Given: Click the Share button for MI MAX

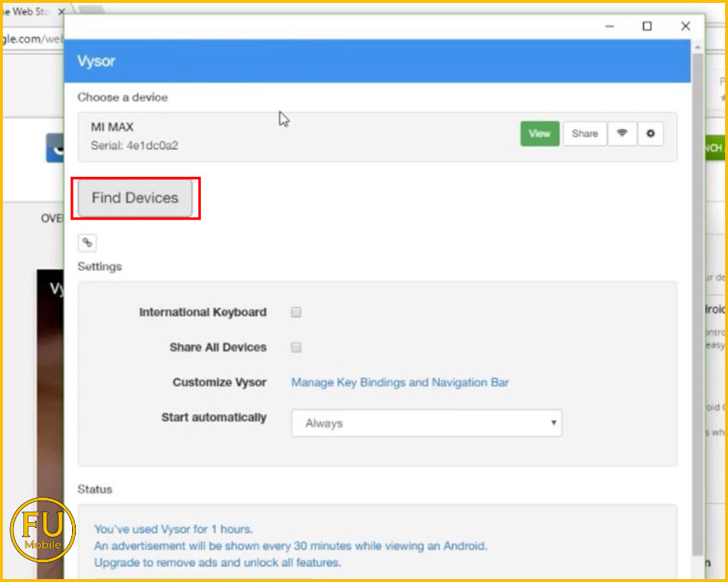Looking at the screenshot, I should pyautogui.click(x=585, y=134).
